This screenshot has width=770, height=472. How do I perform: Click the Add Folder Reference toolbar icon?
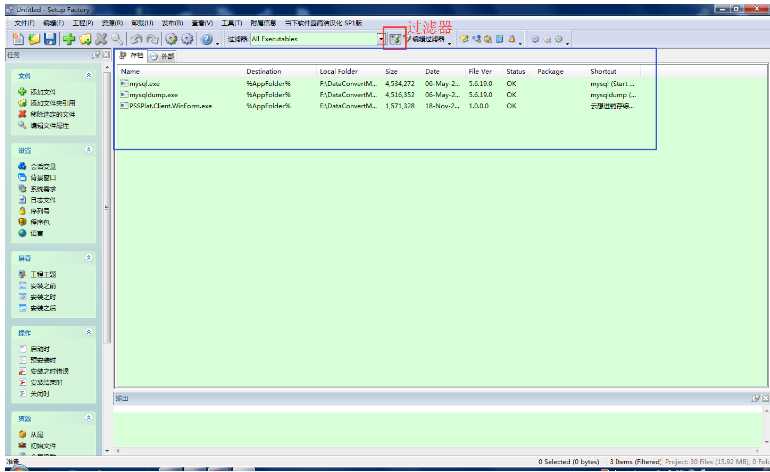[85, 39]
